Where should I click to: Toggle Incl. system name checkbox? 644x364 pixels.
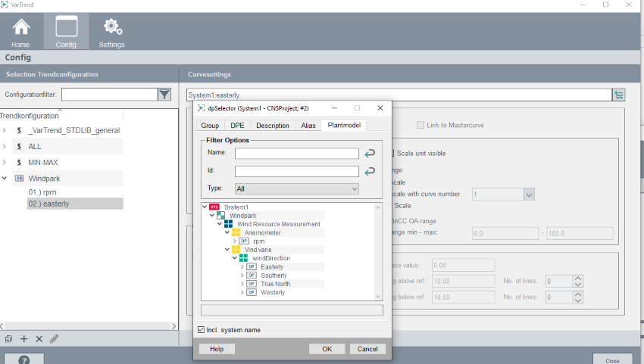pyautogui.click(x=201, y=330)
